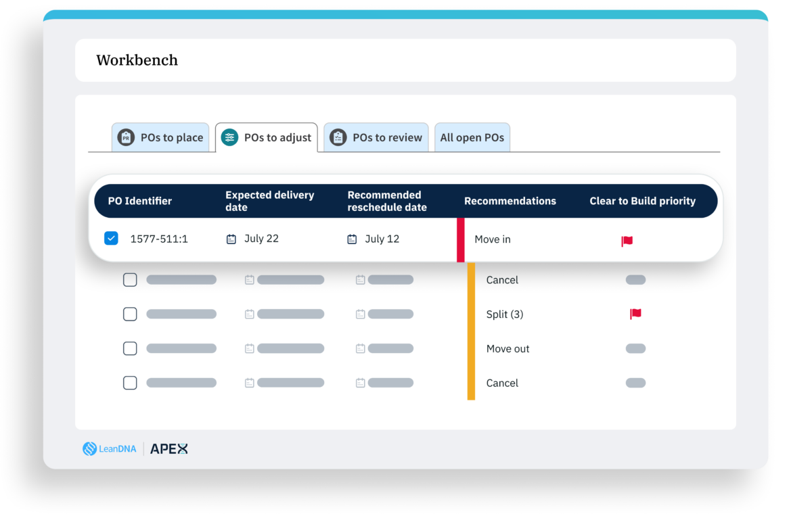Click the Clear to Build priority header

tap(643, 201)
